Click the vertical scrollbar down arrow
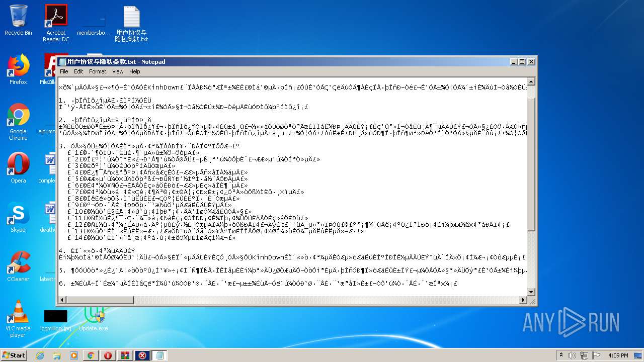The height and width of the screenshot is (362, 644). (531, 292)
